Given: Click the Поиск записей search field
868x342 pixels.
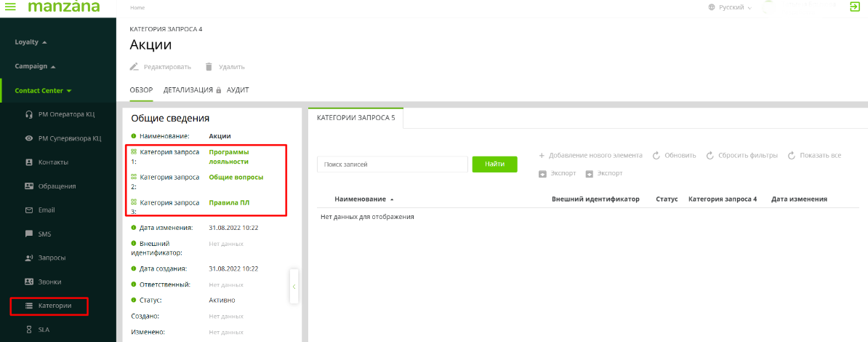Looking at the screenshot, I should coord(392,164).
